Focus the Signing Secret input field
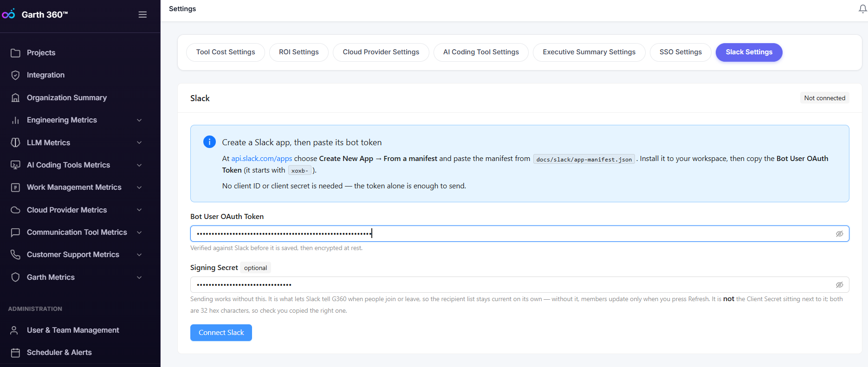Screen dimensions: 868x367 pos(520,285)
